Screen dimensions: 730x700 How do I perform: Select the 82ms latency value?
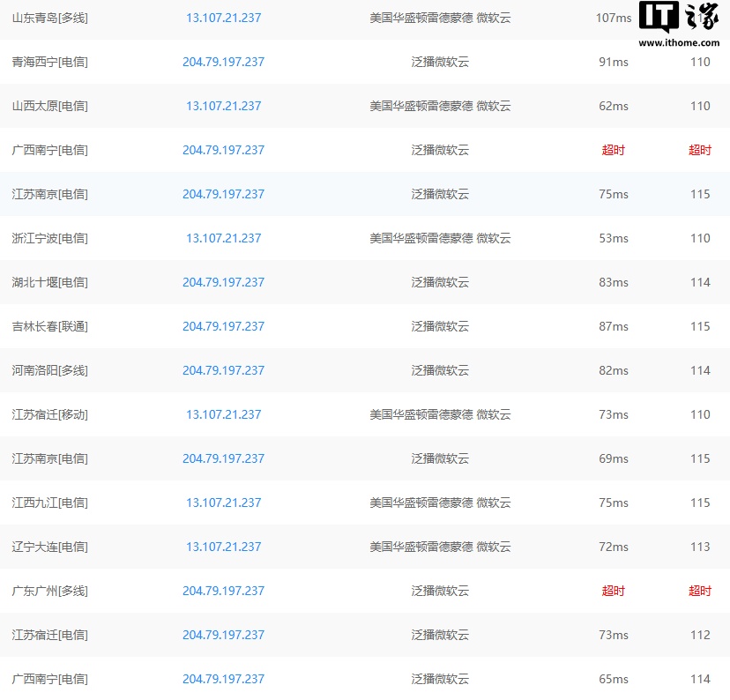614,370
